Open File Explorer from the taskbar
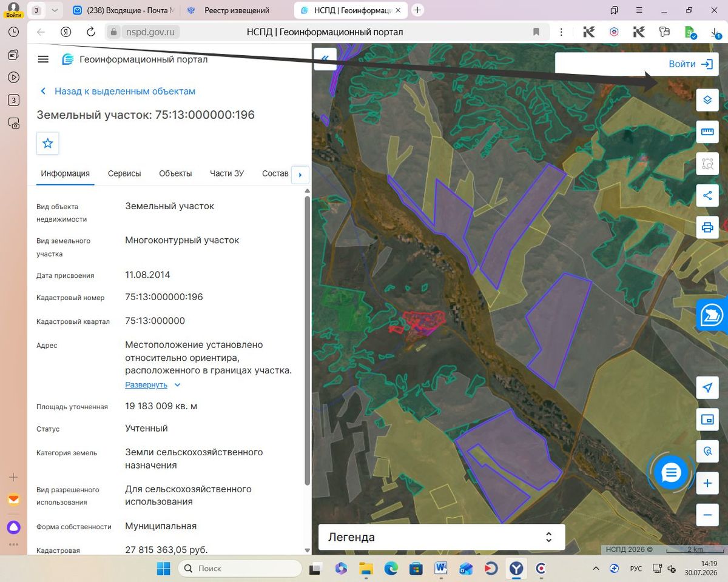728x582 pixels. pos(366,569)
